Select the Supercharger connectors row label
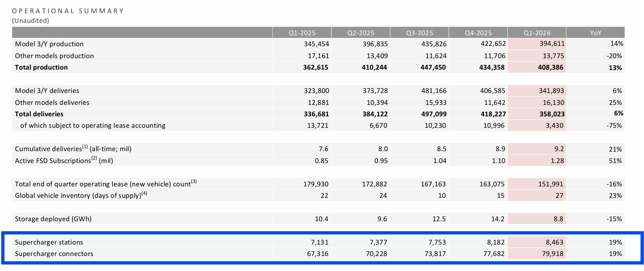644x271 pixels. (x=54, y=254)
